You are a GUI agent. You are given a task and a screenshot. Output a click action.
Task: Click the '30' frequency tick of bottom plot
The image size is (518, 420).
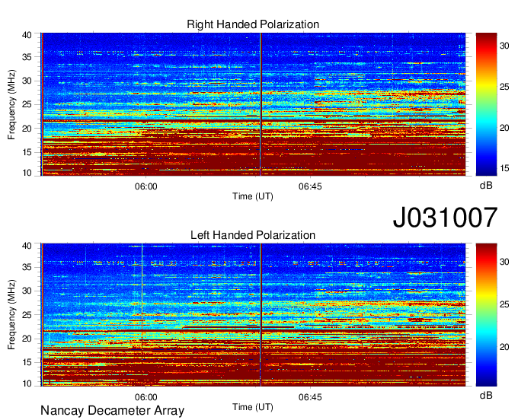click(27, 291)
